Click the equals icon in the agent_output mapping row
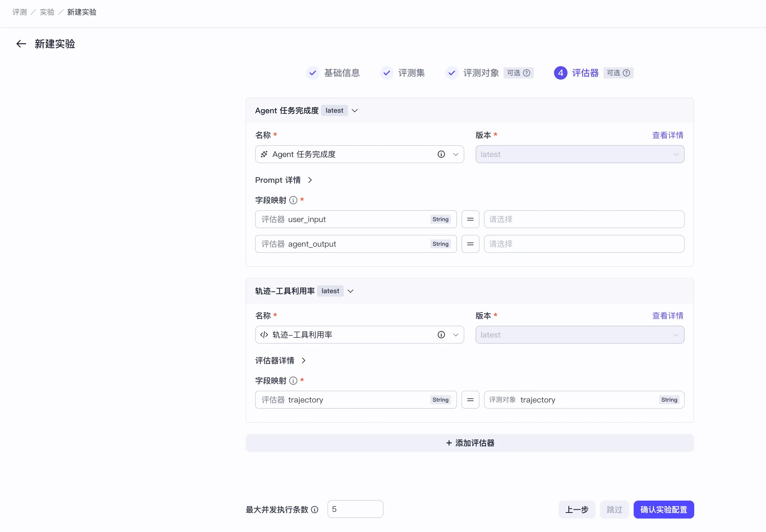This screenshot has width=766, height=532. coord(470,244)
